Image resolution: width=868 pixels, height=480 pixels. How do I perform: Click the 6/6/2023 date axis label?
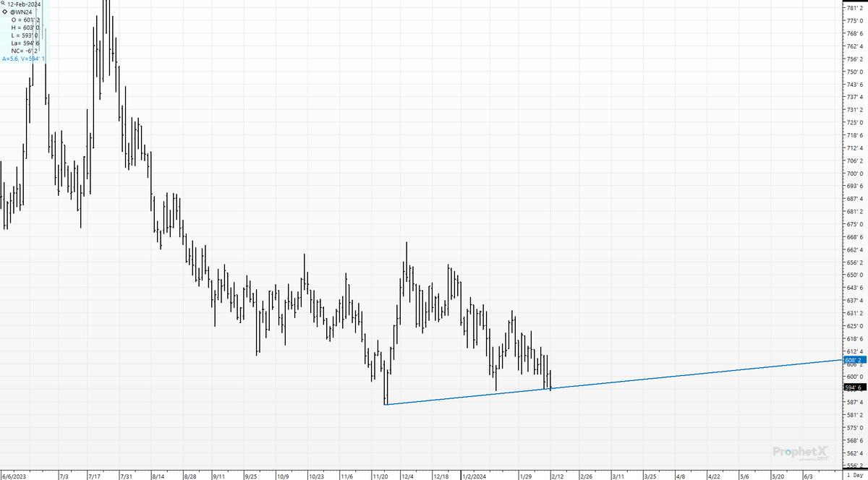click(13, 476)
